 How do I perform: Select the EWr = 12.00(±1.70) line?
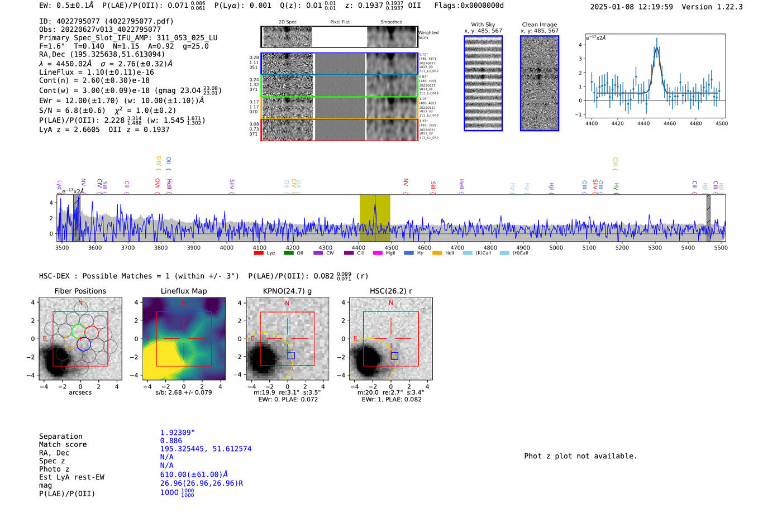point(121,100)
